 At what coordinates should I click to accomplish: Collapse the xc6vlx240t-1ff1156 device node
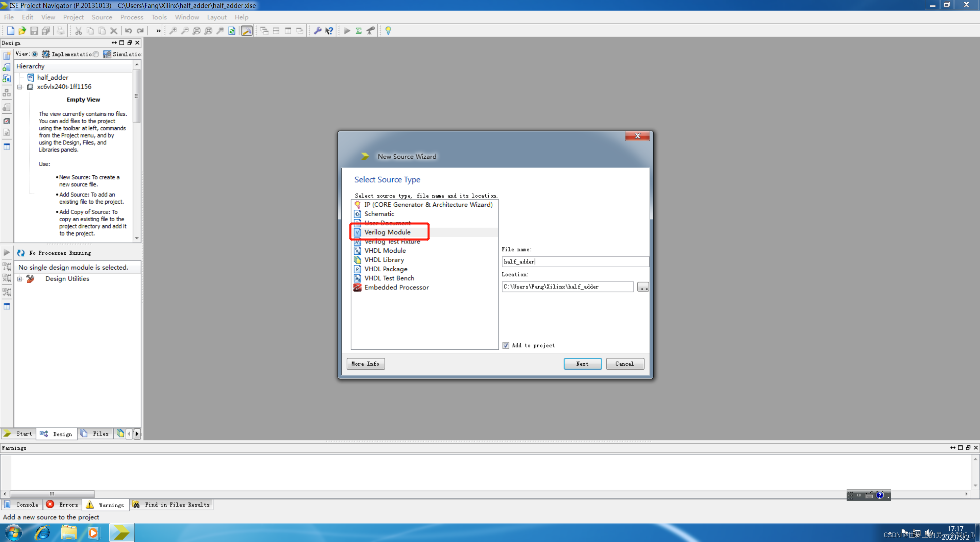tap(20, 87)
